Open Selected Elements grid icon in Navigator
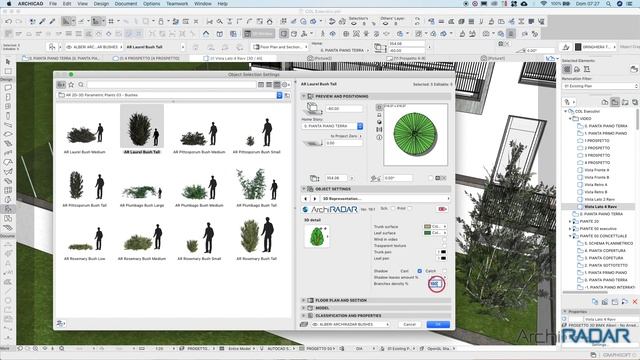The height and width of the screenshot is (360, 640). [x=567, y=69]
